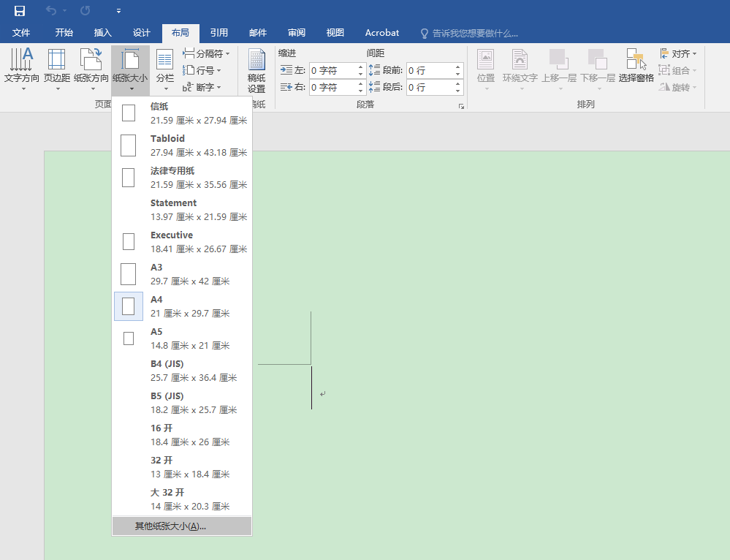Open the 纸张方向 orientation tool
Screen dimensions: 730x560
click(x=91, y=69)
